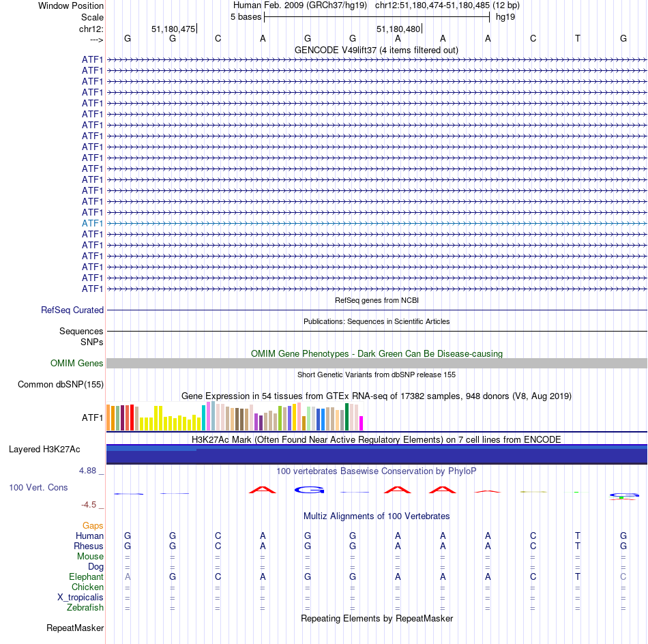Click the 'RepeatMasker' track label
The image size is (648, 644).
[75, 628]
